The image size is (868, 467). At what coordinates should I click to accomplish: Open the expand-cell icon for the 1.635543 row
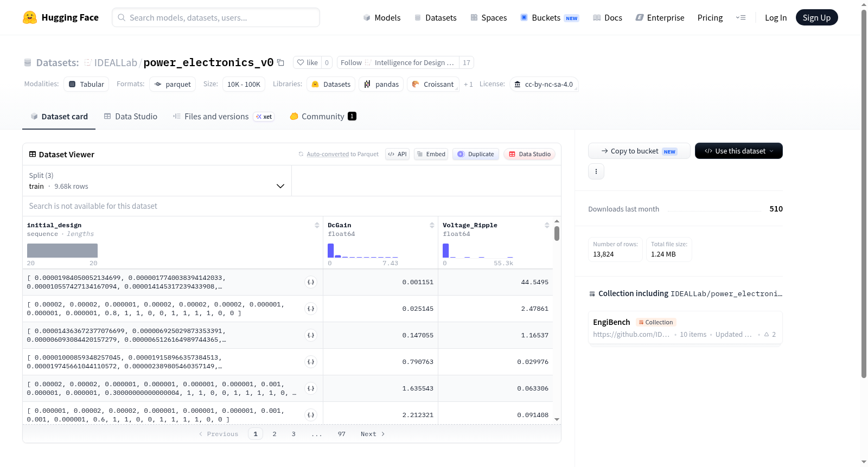[311, 388]
